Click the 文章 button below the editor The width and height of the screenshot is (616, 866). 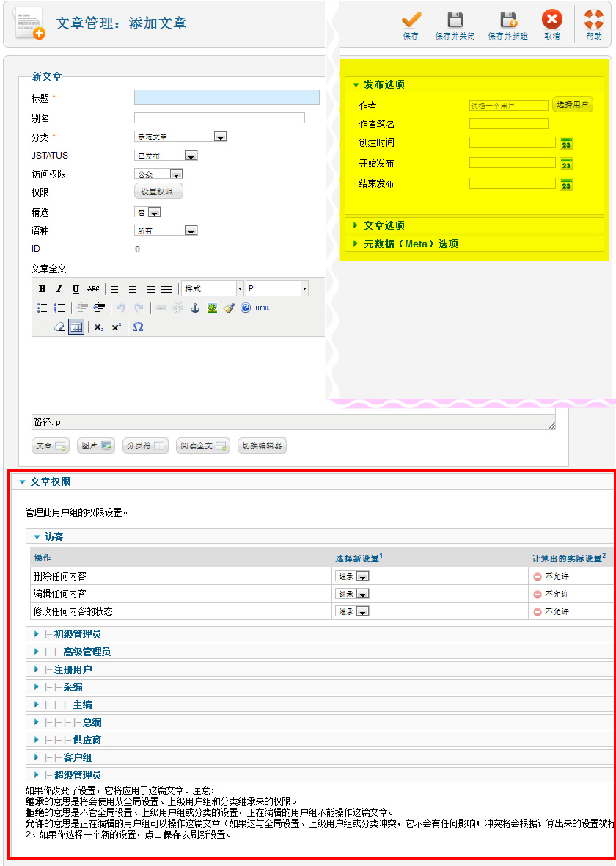(51, 445)
